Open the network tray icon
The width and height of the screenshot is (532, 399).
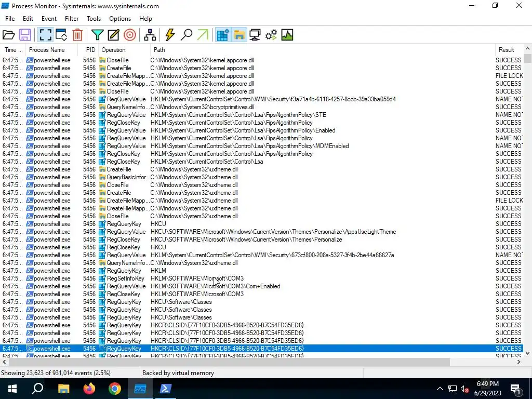tap(453, 389)
